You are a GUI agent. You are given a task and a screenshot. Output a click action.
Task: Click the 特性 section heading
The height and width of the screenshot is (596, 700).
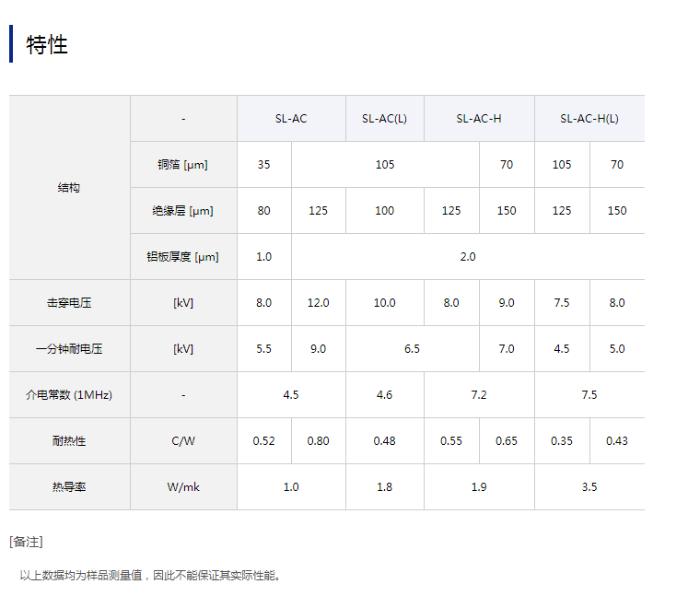(x=47, y=45)
